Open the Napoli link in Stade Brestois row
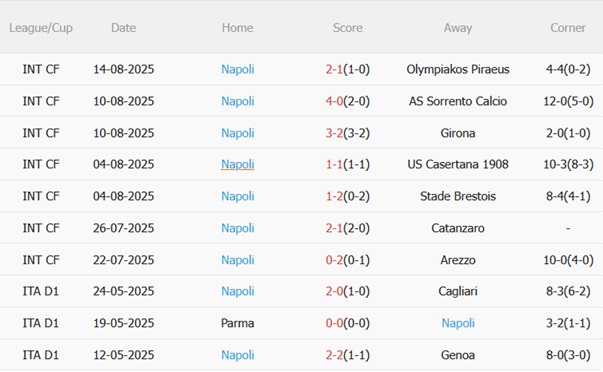The width and height of the screenshot is (603, 372). 238,196
